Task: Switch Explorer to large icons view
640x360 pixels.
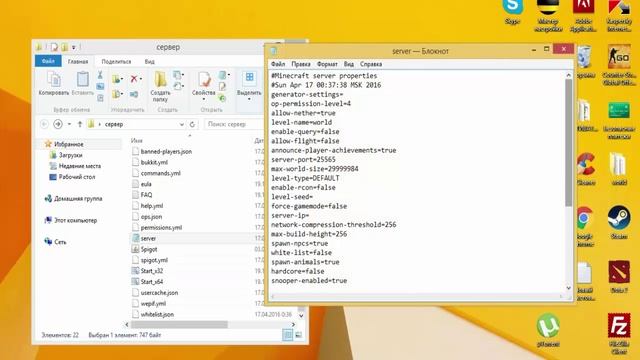Action: (x=299, y=335)
